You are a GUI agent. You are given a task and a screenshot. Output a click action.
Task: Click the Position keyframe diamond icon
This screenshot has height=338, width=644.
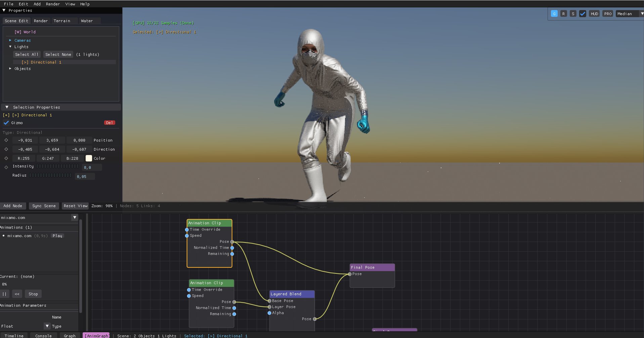(6, 140)
